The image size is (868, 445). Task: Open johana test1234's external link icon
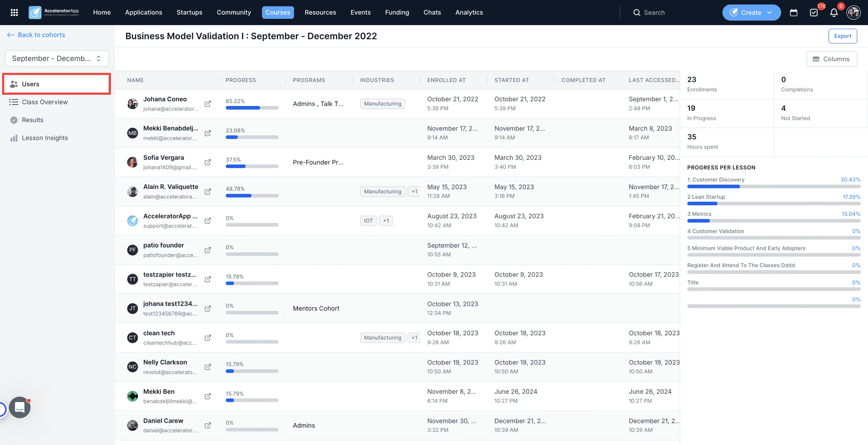(208, 308)
